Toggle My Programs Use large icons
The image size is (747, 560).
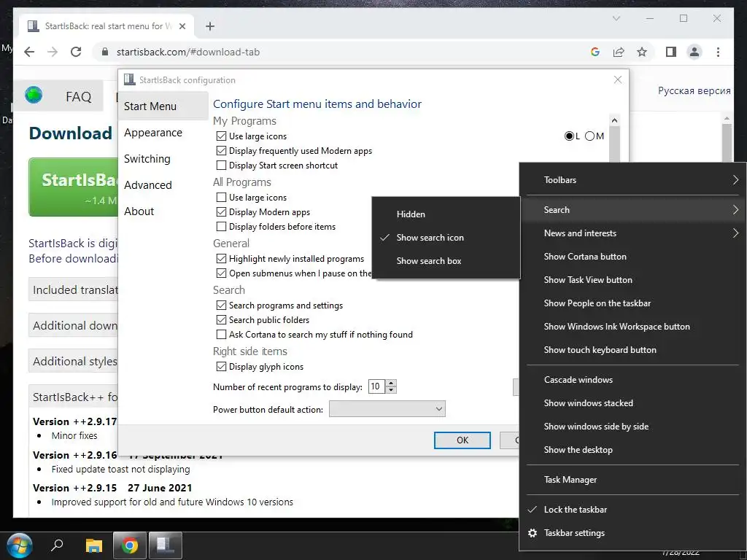point(221,136)
